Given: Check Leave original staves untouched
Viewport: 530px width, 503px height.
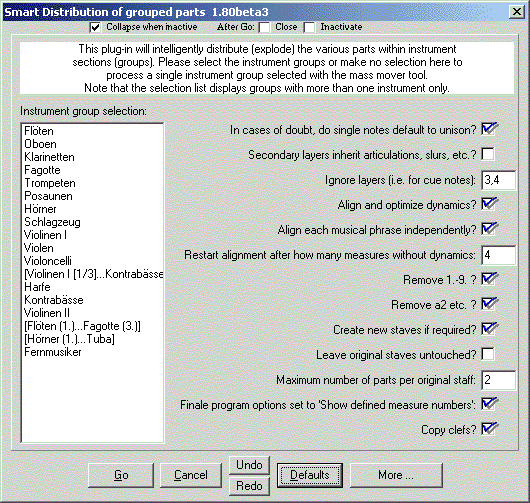Looking at the screenshot, I should coord(488,354).
